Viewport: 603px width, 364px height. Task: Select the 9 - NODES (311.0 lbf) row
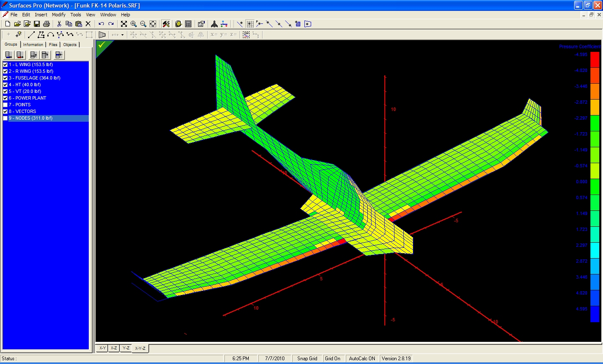tap(46, 118)
